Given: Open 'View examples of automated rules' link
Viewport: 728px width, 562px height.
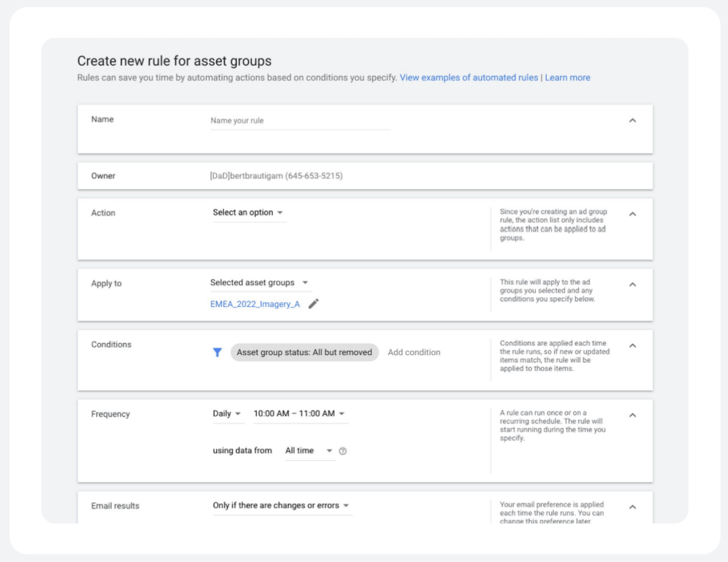Looking at the screenshot, I should coord(469,77).
